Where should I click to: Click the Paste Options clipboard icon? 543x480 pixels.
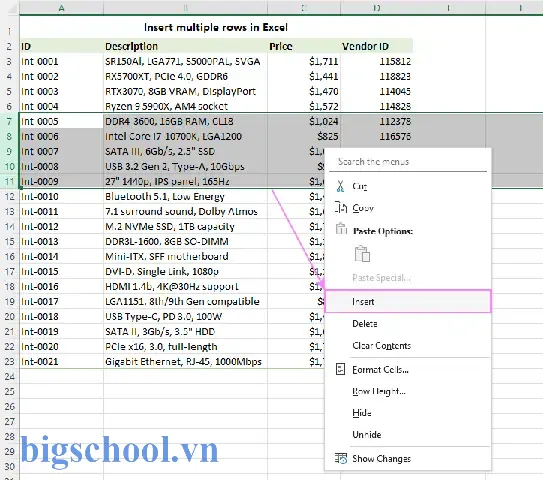341,229
